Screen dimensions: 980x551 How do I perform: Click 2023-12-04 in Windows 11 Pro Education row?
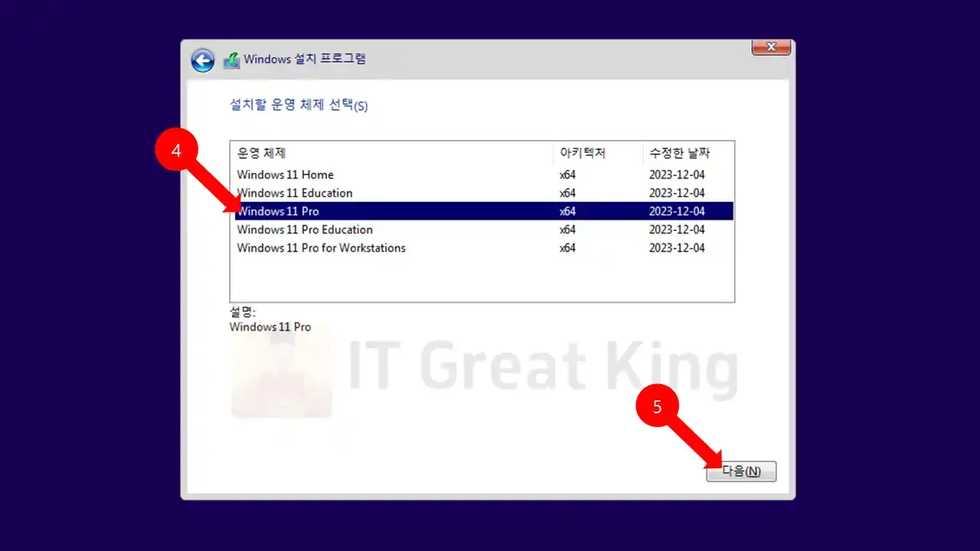677,230
